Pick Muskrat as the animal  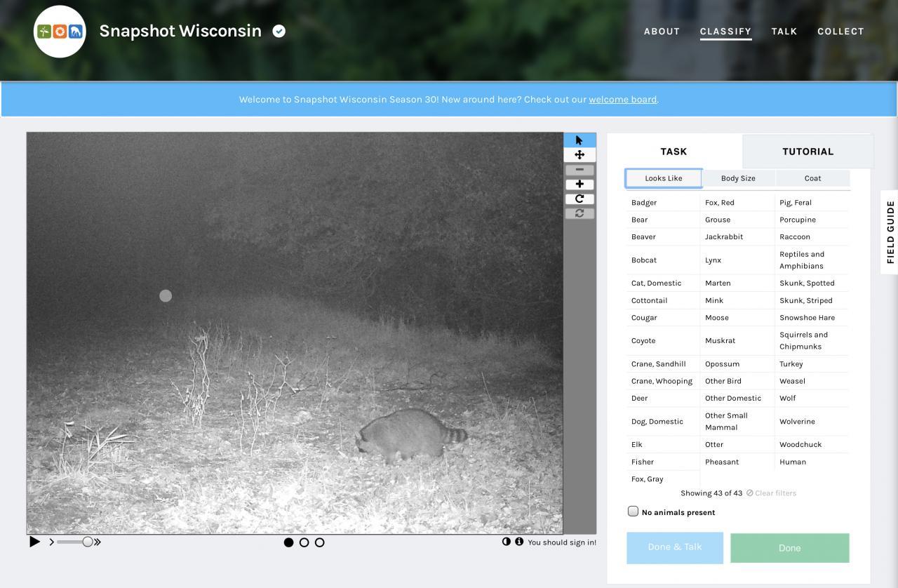737,341
